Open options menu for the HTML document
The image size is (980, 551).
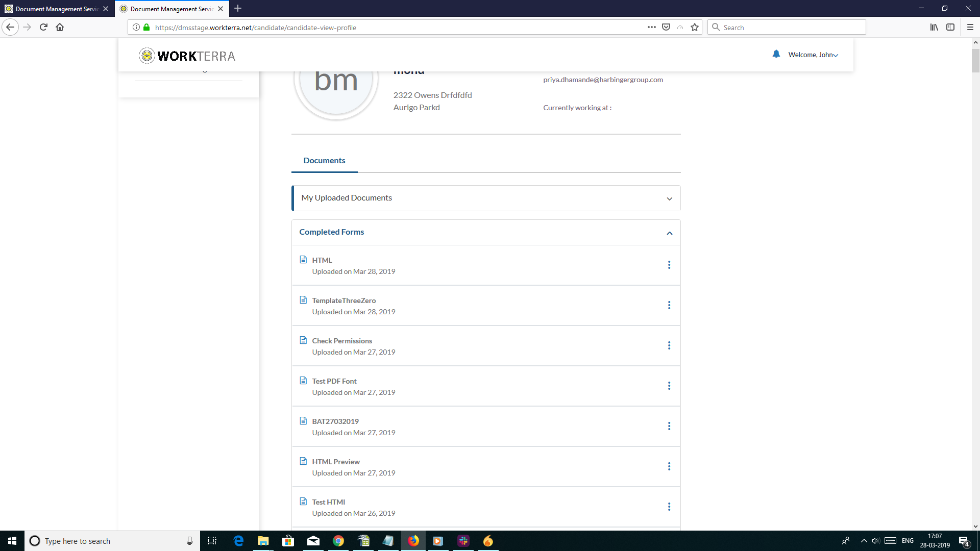[x=669, y=265]
